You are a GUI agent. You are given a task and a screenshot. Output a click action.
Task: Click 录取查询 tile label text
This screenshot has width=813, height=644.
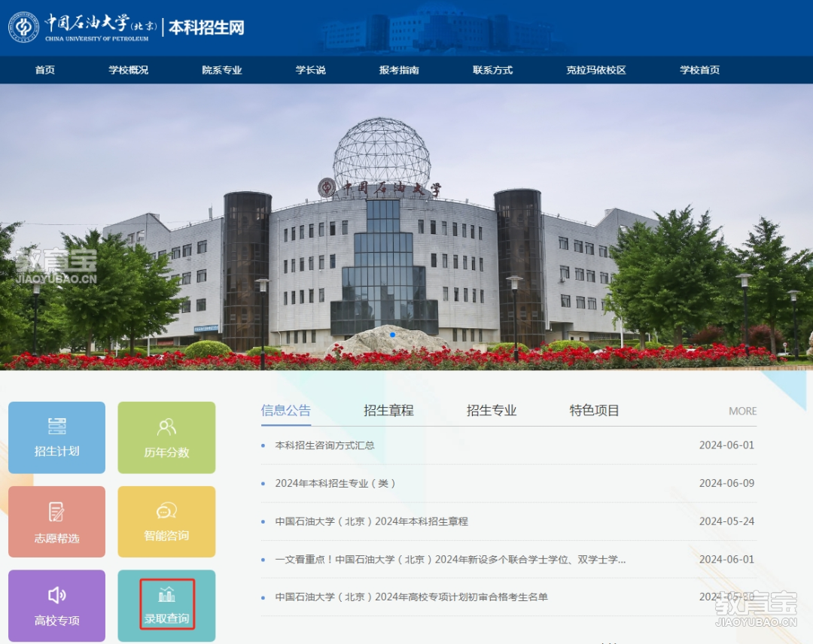tap(166, 618)
